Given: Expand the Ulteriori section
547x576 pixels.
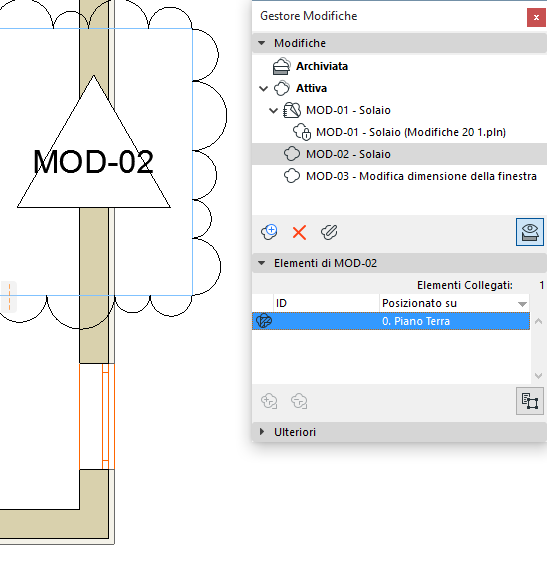Looking at the screenshot, I should pyautogui.click(x=262, y=432).
